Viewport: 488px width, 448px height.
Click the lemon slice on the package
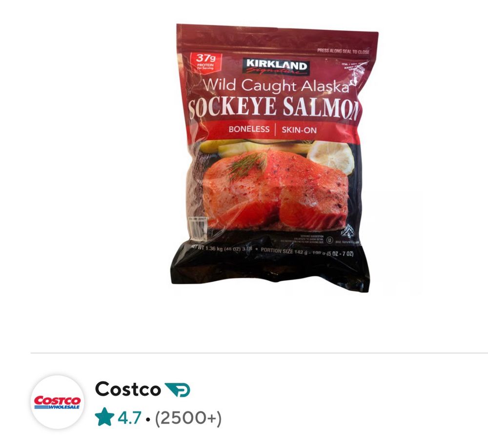332,156
